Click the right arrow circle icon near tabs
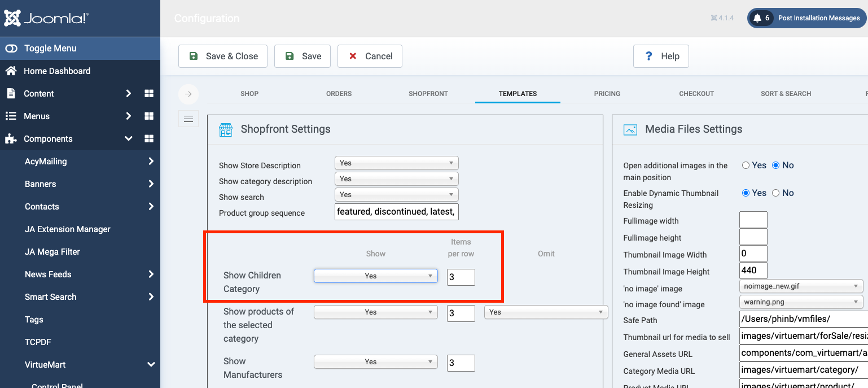 tap(188, 94)
